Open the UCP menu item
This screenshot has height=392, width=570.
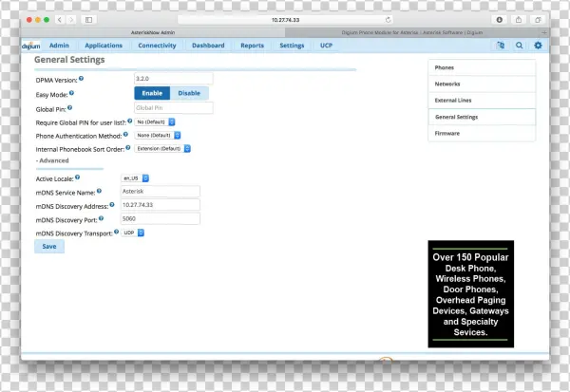(326, 46)
